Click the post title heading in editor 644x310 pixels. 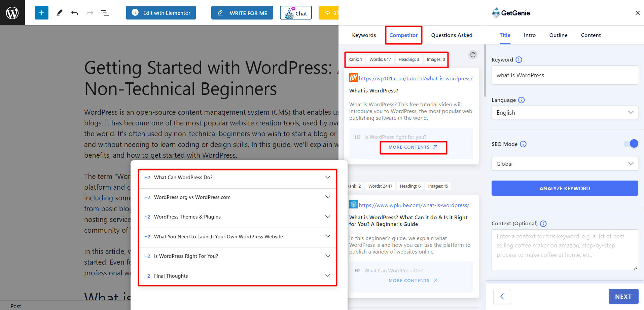pos(211,78)
